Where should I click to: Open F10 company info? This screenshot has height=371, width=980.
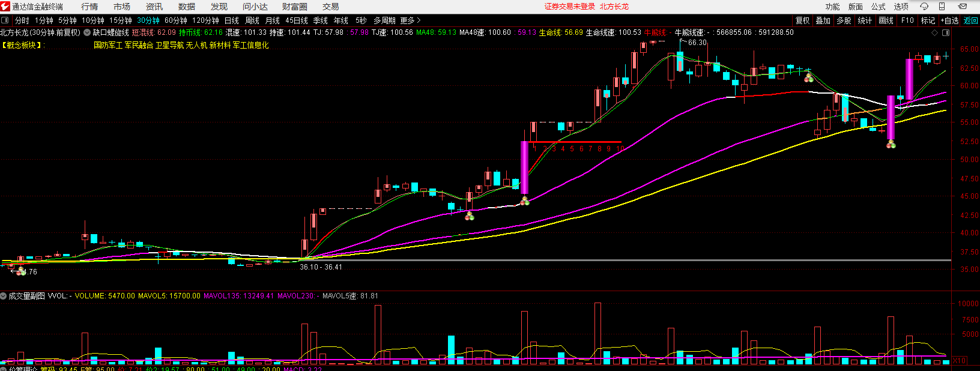pos(907,20)
